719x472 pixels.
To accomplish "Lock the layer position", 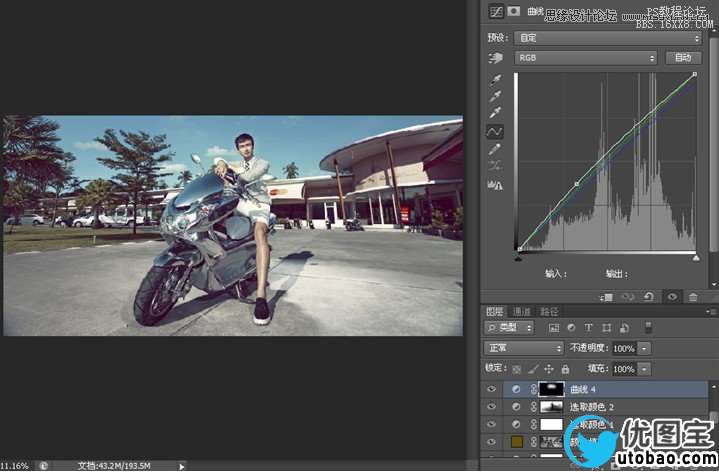I will pos(549,369).
